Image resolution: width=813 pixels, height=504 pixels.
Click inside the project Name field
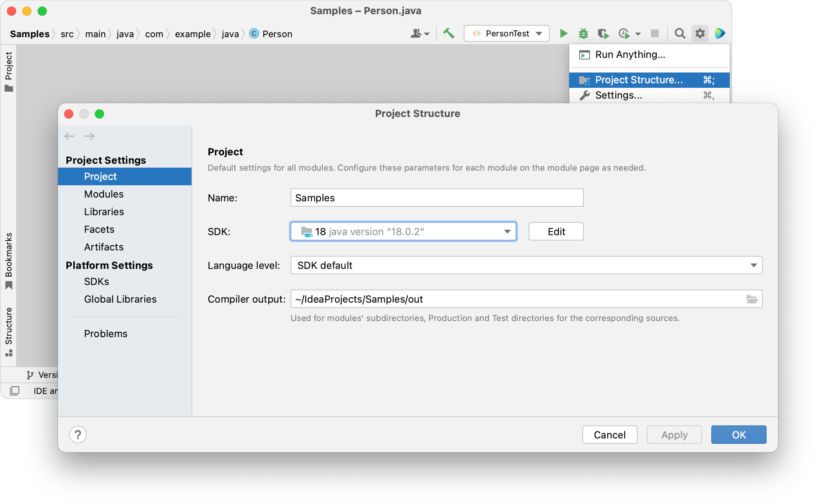click(437, 198)
